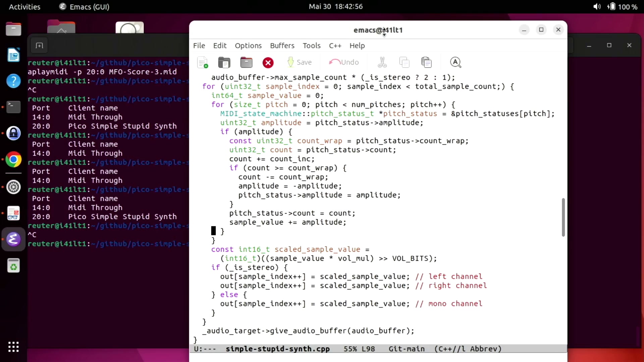Cut the selection with the scissors icon

[382, 62]
